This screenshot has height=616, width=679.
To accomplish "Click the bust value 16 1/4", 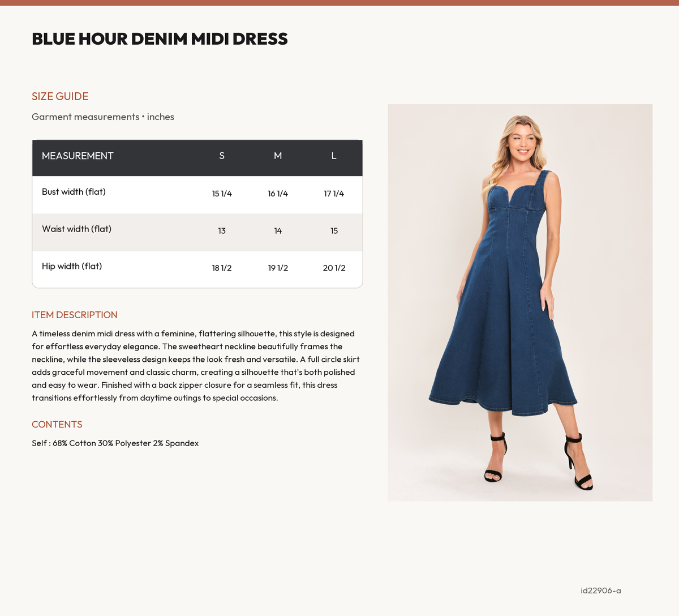I will (x=278, y=194).
